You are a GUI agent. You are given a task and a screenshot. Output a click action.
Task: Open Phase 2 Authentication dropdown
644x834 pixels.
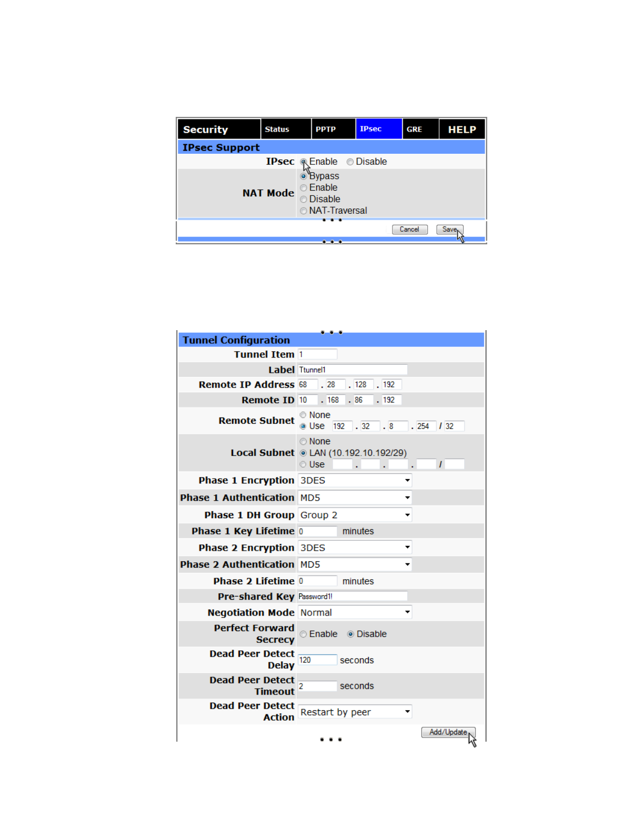click(x=355, y=564)
